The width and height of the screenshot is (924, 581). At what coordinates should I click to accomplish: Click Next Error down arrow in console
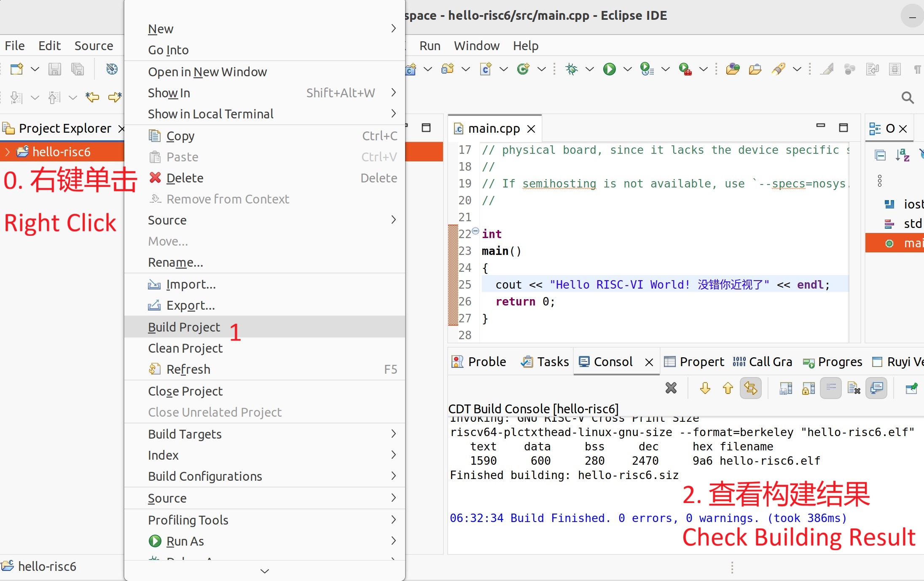(x=705, y=388)
